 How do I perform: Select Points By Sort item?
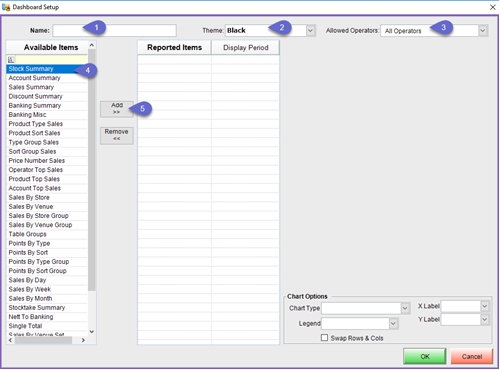point(47,252)
